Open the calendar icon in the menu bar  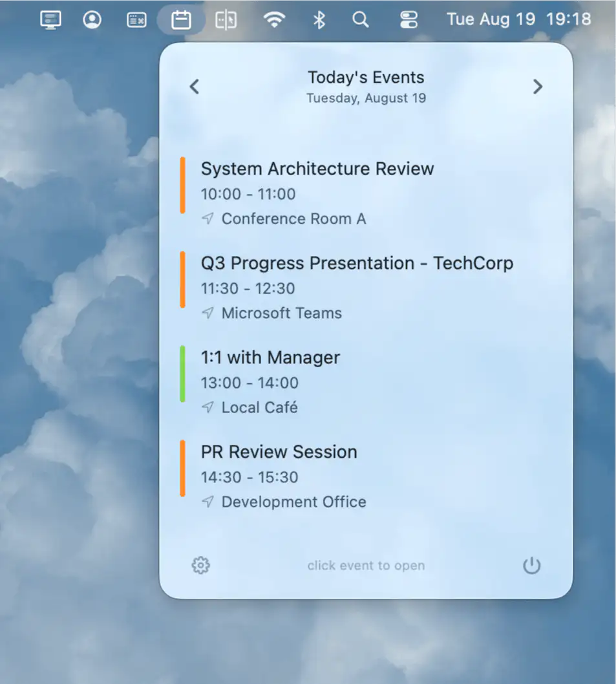coord(181,19)
